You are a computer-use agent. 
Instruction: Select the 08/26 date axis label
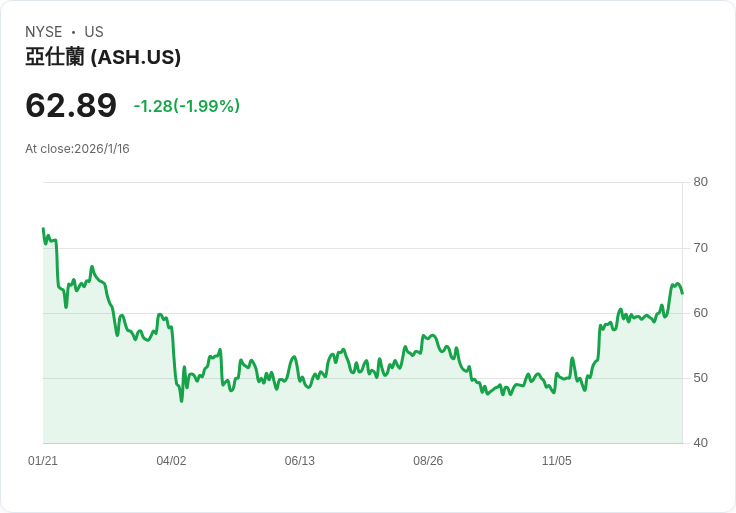[x=428, y=461]
